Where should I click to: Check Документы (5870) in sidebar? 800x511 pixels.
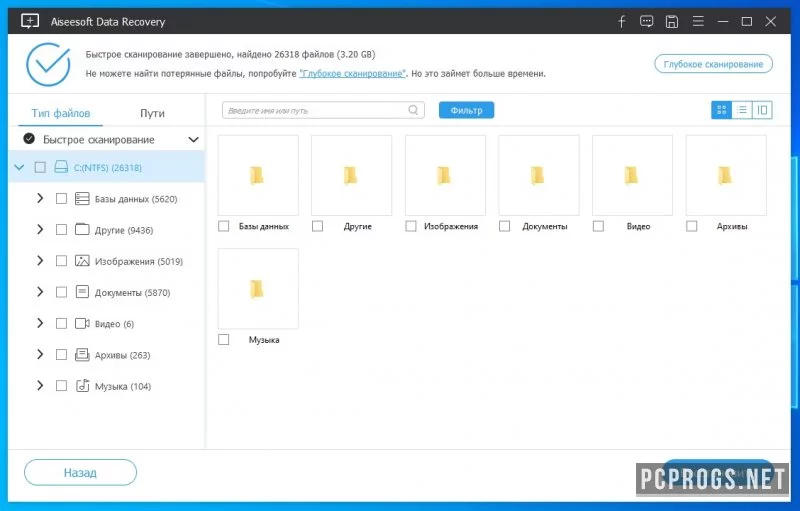61,292
